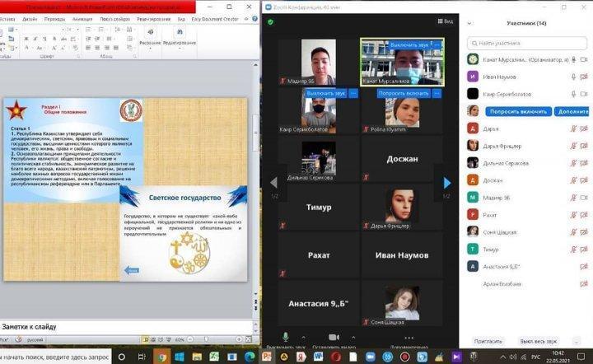Click the Windows Task View icon
Viewport: 593px width, 364px height.
(x=142, y=357)
